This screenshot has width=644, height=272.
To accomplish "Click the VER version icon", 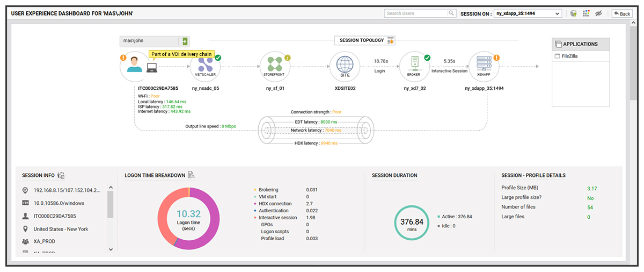I will [25, 203].
